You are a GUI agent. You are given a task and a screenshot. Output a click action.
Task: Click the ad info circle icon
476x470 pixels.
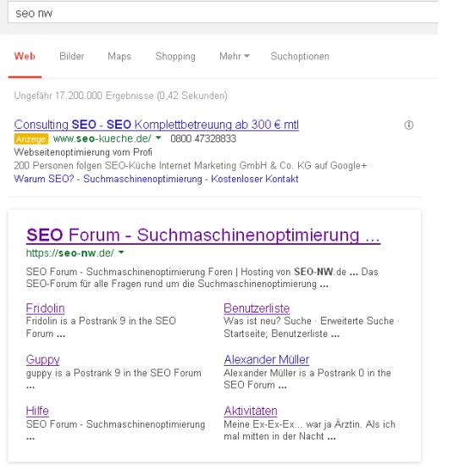point(408,124)
